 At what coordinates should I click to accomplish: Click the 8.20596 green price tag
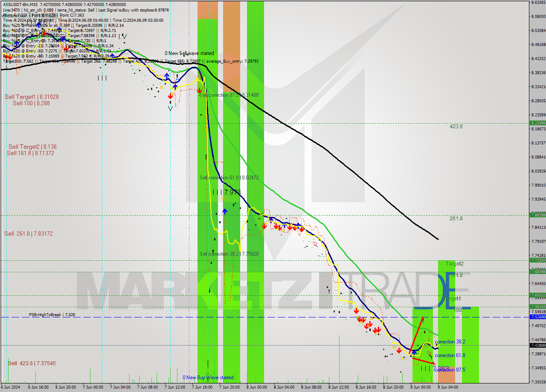pyautogui.click(x=537, y=123)
